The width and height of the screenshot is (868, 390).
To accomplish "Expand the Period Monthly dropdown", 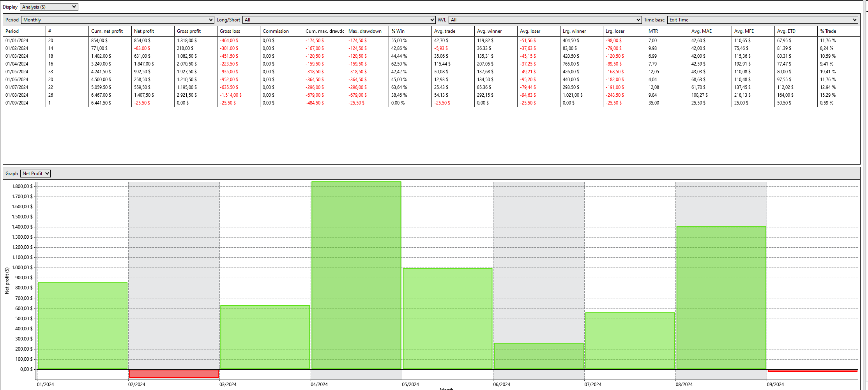I will click(118, 20).
